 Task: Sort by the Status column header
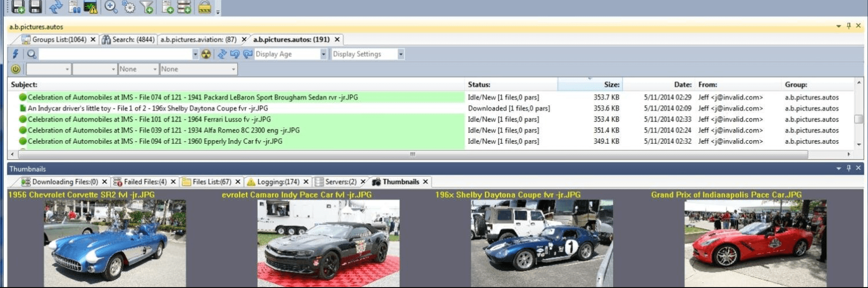511,84
